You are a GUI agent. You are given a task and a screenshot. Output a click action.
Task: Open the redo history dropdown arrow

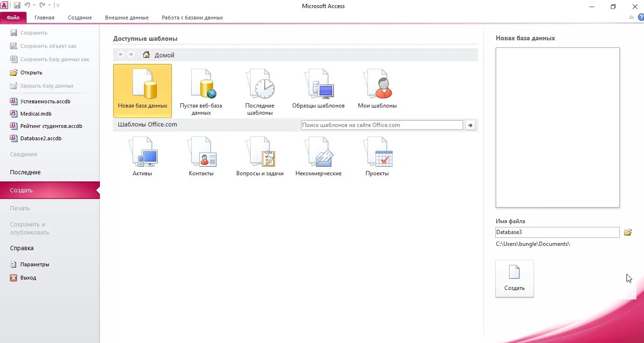[x=49, y=5]
